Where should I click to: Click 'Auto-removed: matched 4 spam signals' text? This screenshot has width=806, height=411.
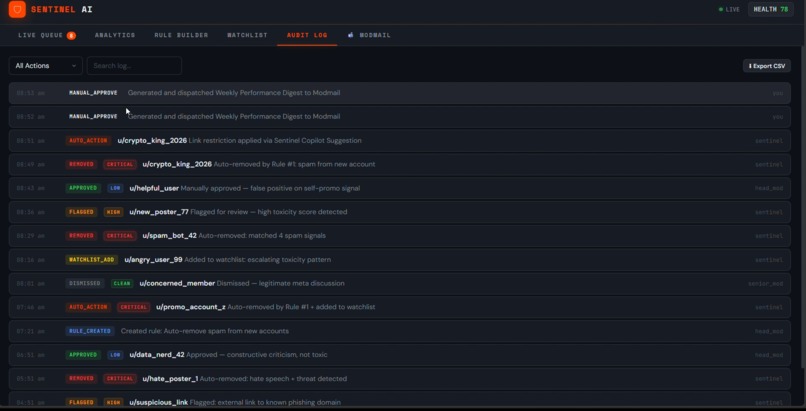tap(262, 236)
